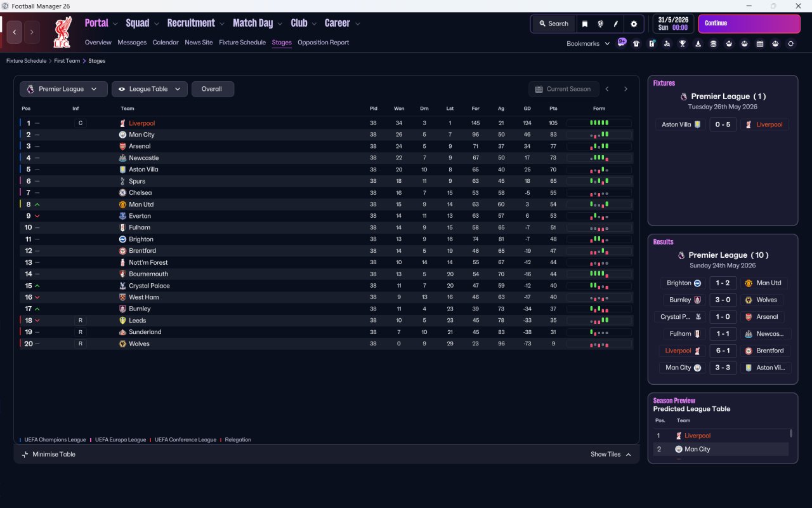
Task: Expand the Match Day menu chevron
Action: pos(280,23)
